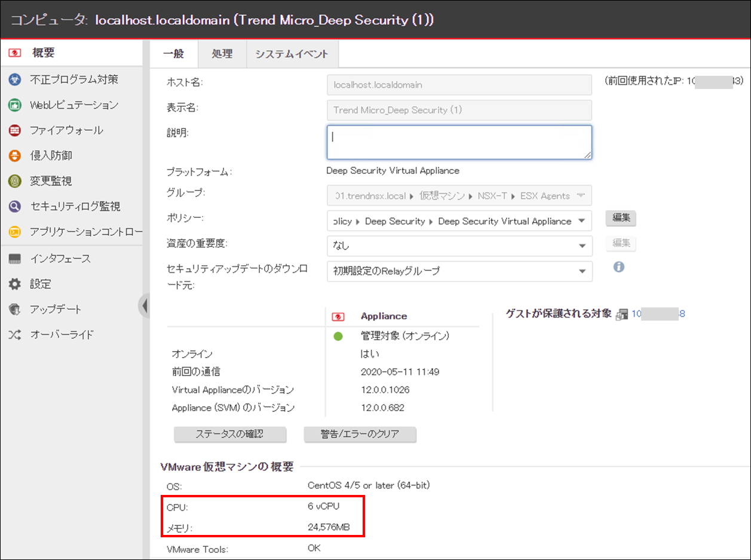Click the ステータスの確認 button
This screenshot has height=560, width=751.
230,435
